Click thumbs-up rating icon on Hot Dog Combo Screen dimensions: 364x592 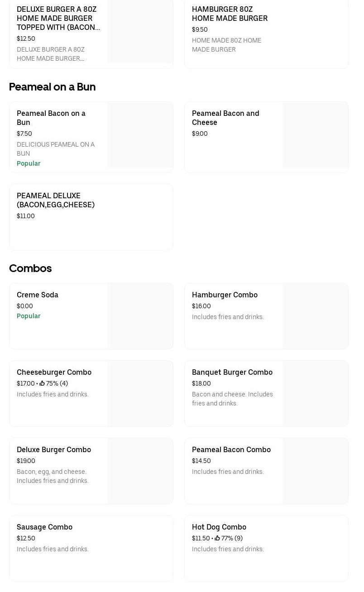point(217,538)
